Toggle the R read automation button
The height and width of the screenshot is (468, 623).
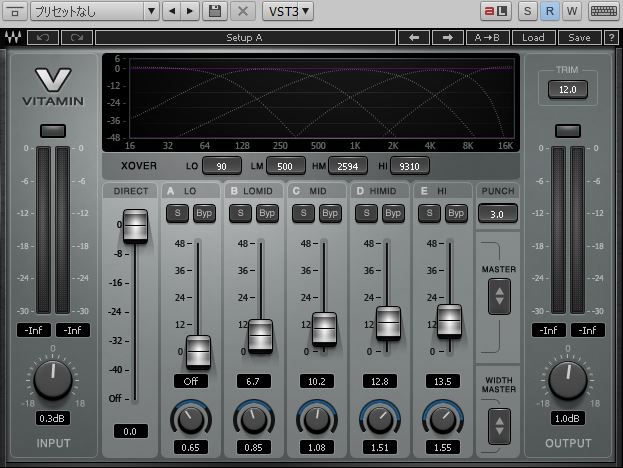point(550,11)
